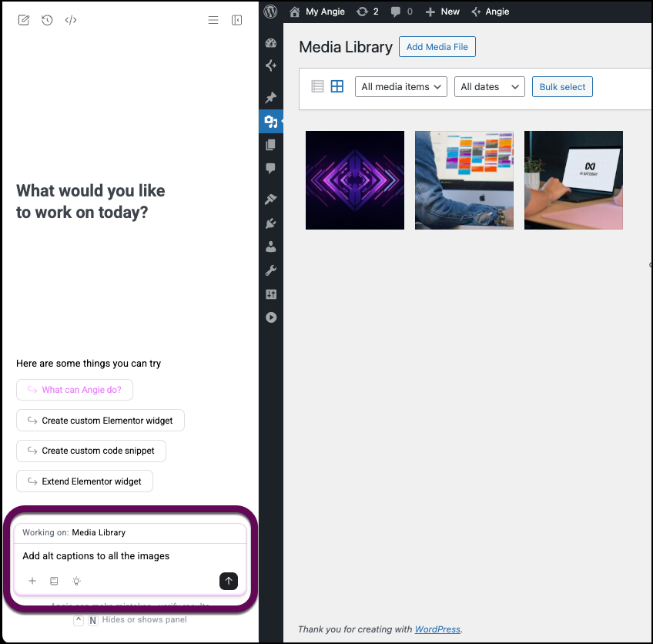The width and height of the screenshot is (653, 644).
Task: Click the Dashboard gauge icon in sidebar
Action: click(x=271, y=42)
